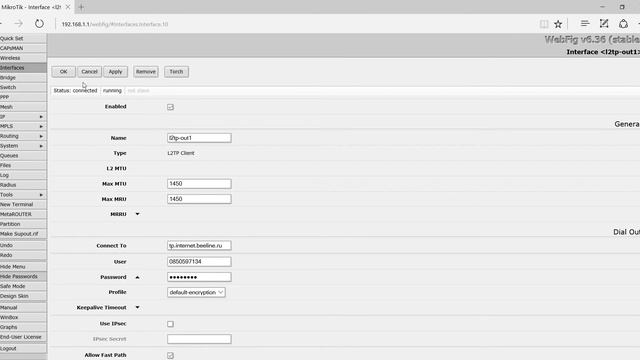Open the Bridge menu
This screenshot has width=640, height=360.
click(23, 78)
